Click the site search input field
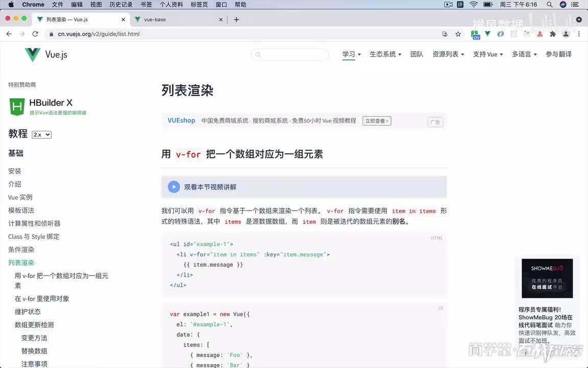This screenshot has width=588, height=368. pyautogui.click(x=290, y=55)
